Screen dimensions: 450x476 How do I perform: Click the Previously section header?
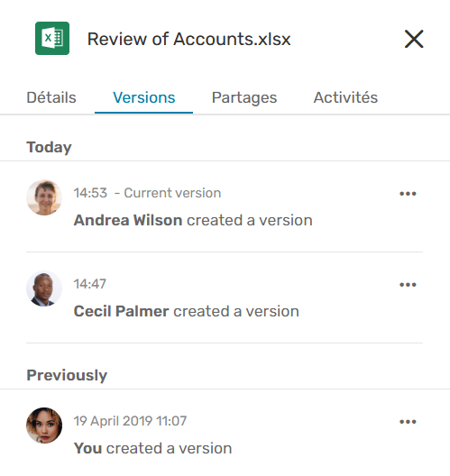point(67,375)
